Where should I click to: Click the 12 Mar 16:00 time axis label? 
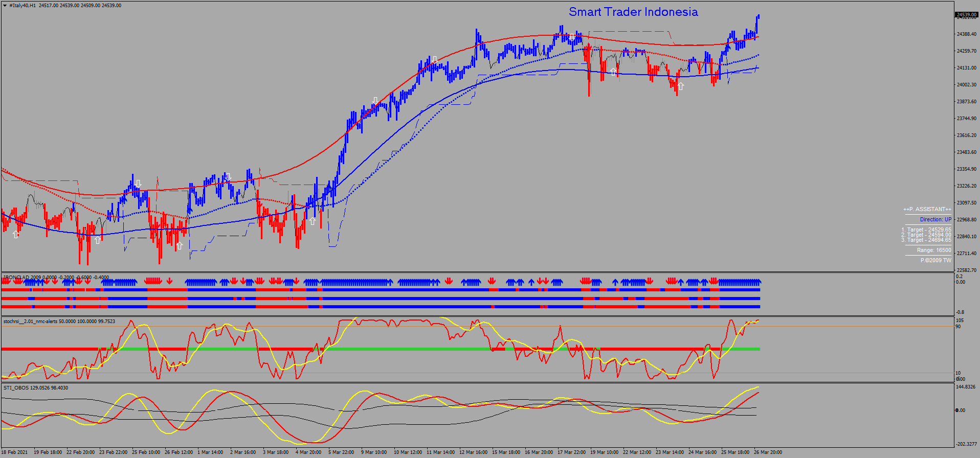(x=473, y=452)
